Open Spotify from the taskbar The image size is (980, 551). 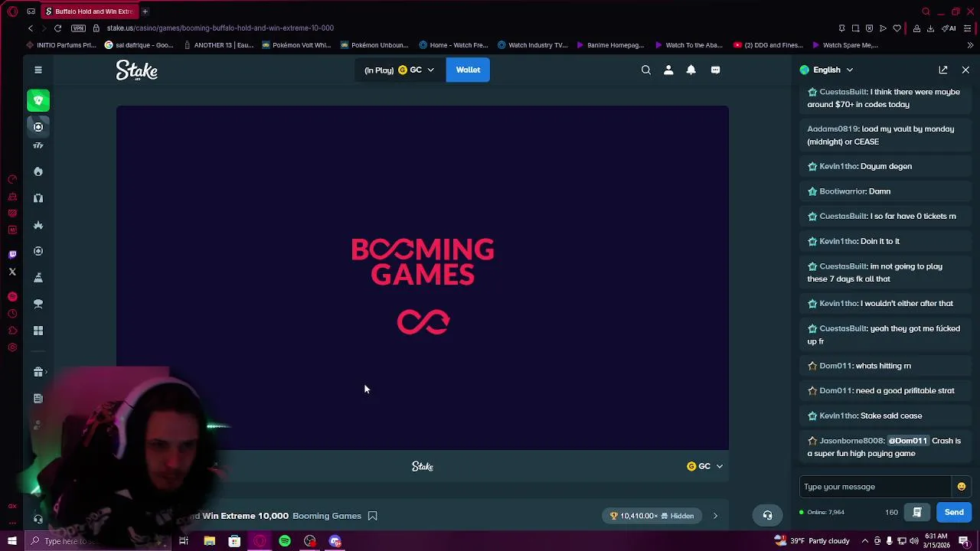pyautogui.click(x=285, y=541)
